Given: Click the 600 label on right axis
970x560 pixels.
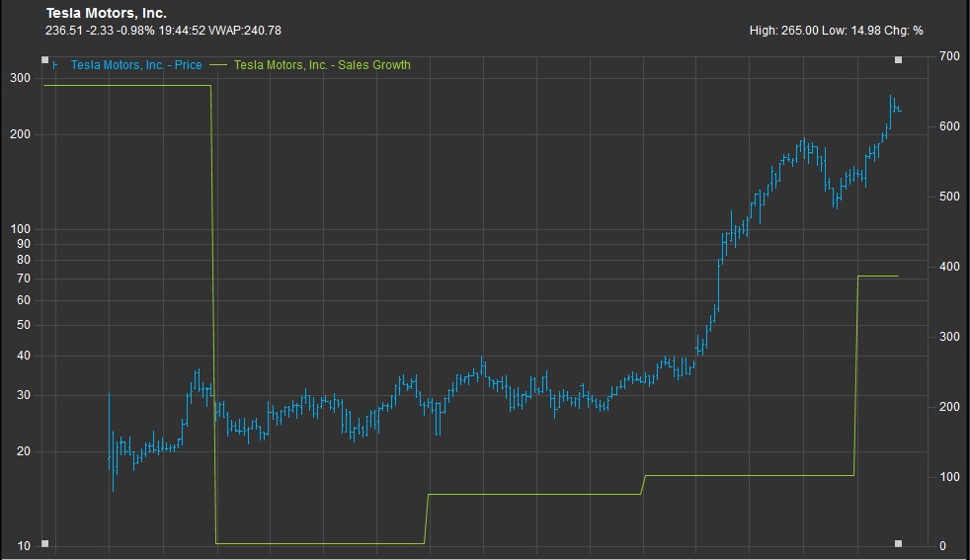Looking at the screenshot, I should click(949, 126).
